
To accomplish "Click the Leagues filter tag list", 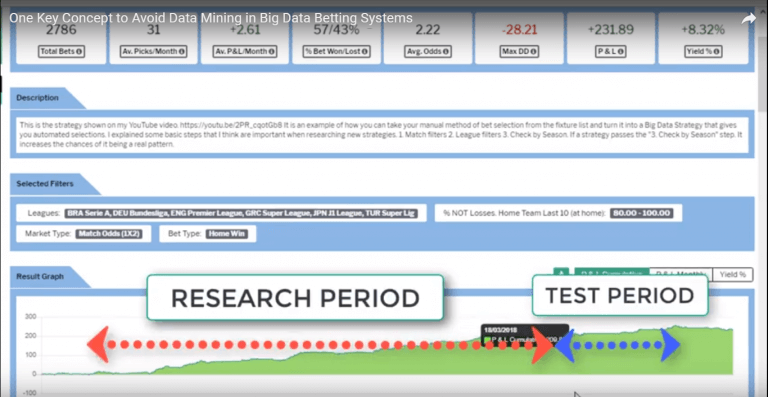I will pyautogui.click(x=241, y=213).
